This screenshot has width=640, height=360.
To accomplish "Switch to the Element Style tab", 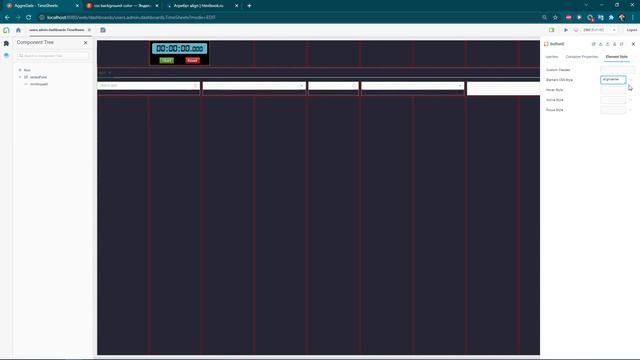I will point(616,57).
